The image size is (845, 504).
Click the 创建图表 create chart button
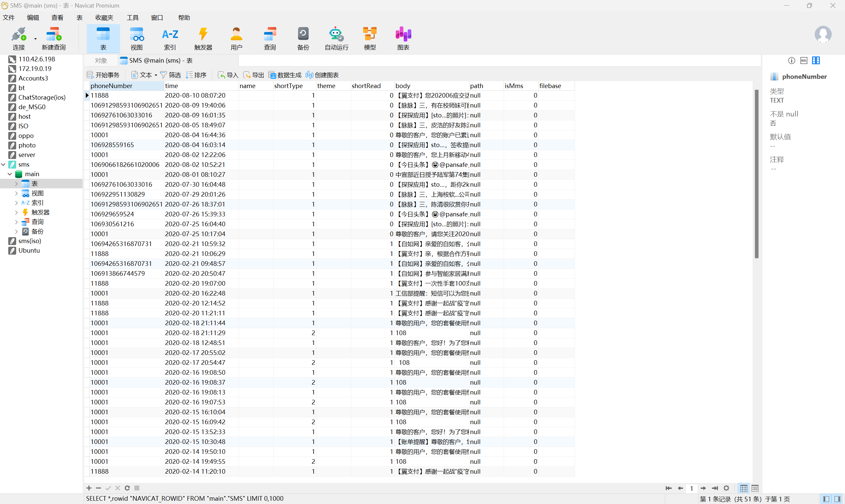pyautogui.click(x=322, y=75)
